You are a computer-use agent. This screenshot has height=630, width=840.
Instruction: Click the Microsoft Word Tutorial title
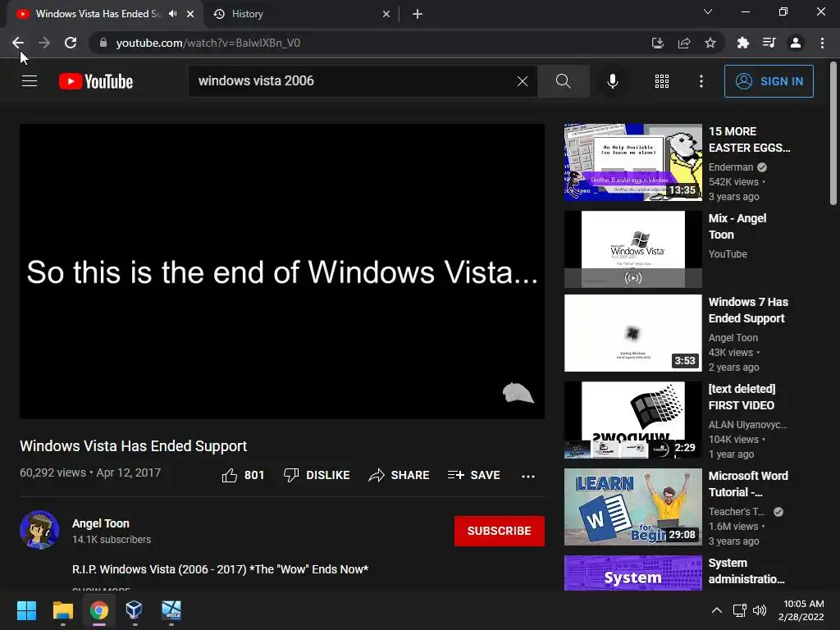748,484
